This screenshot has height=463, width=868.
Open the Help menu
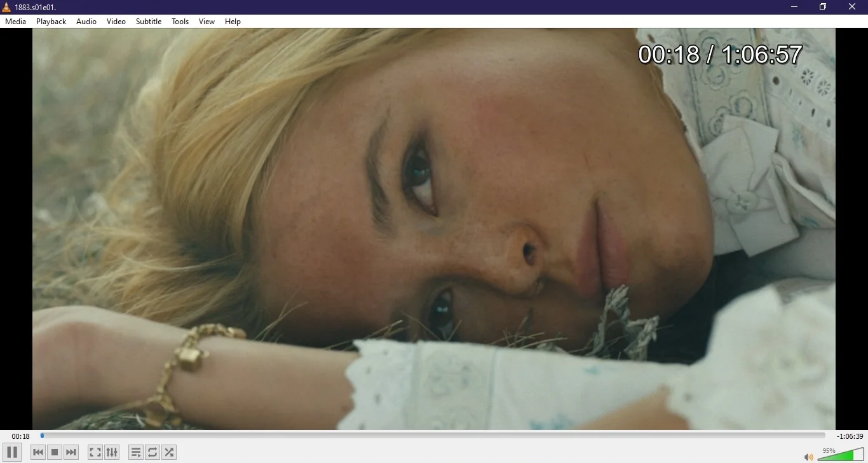(x=233, y=22)
